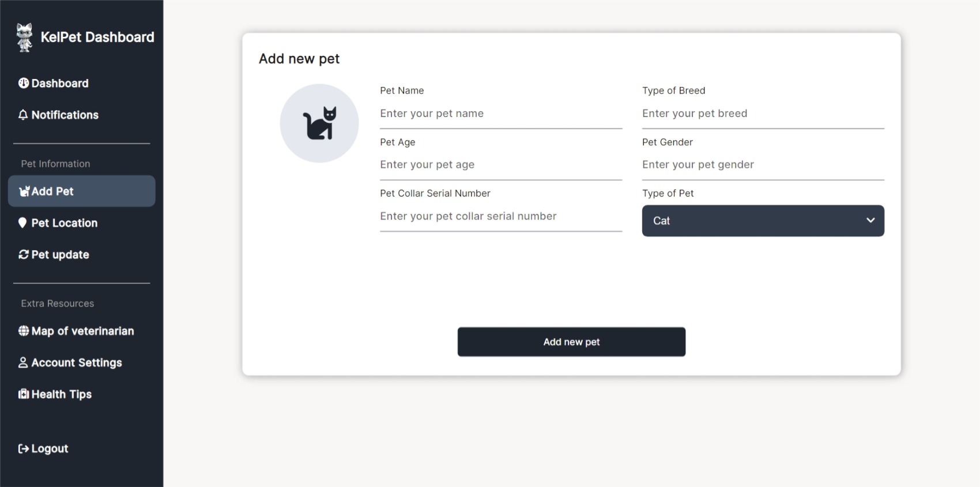Click the cat avatar image circle

pos(319,123)
